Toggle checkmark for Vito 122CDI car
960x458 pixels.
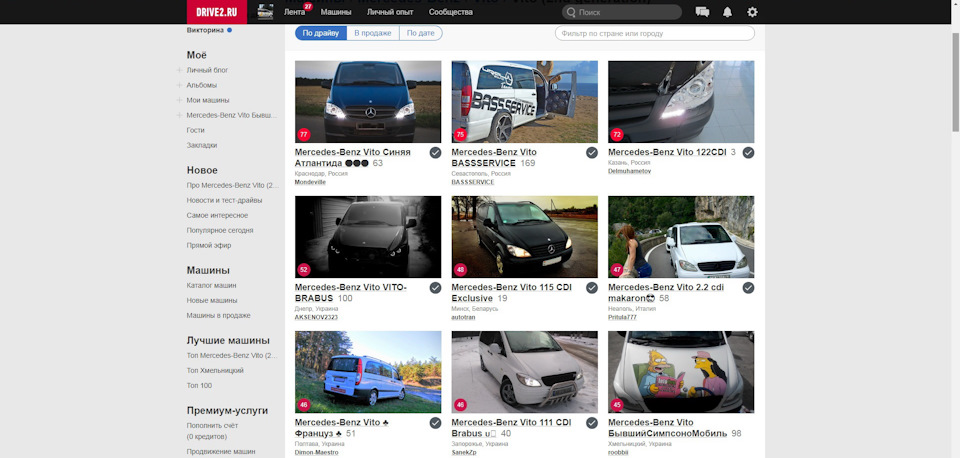pyautogui.click(x=749, y=152)
